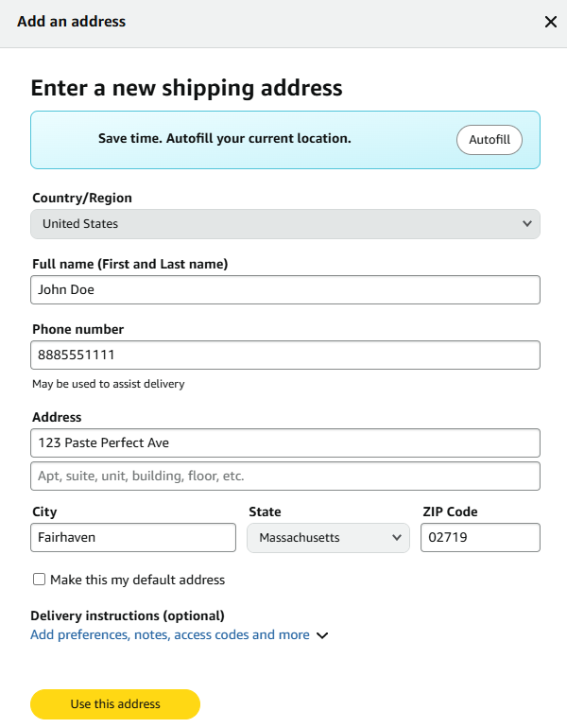Focus the Full name field with John Doe

pyautogui.click(x=284, y=290)
